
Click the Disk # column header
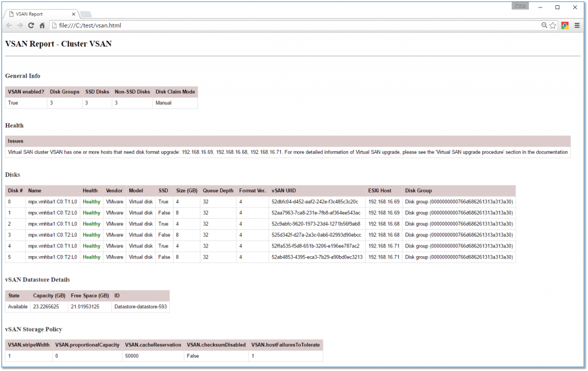pyautogui.click(x=16, y=191)
